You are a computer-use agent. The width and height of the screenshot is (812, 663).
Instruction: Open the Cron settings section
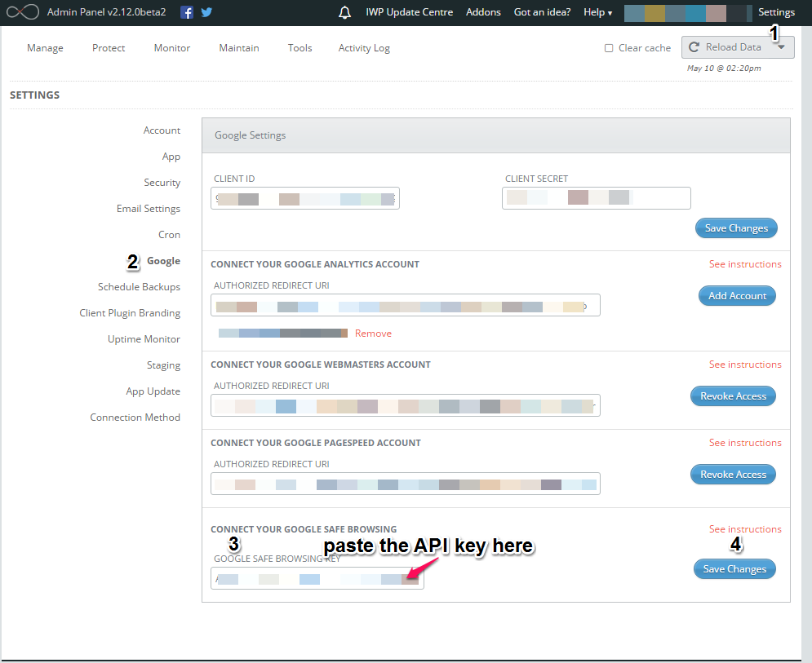click(x=170, y=235)
